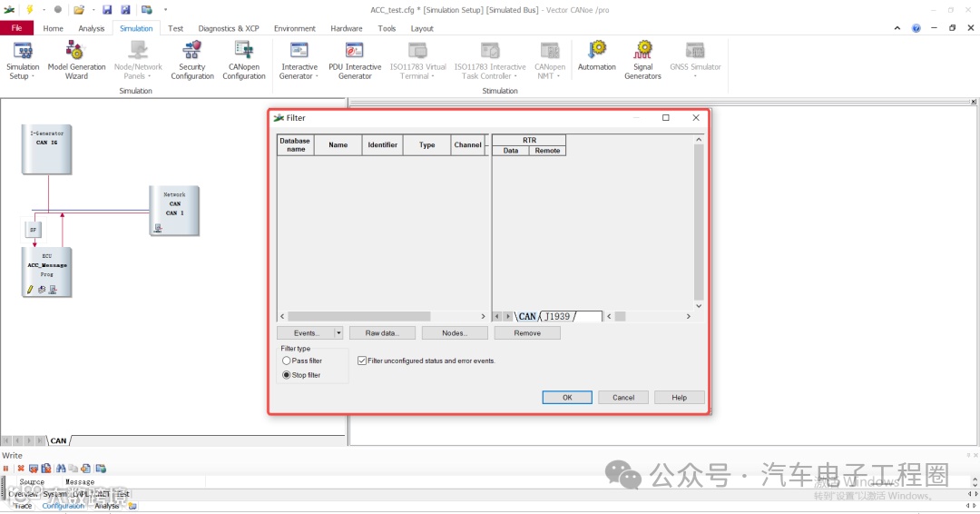This screenshot has height=514, width=980.
Task: Open Signal Generators
Action: pos(642,61)
